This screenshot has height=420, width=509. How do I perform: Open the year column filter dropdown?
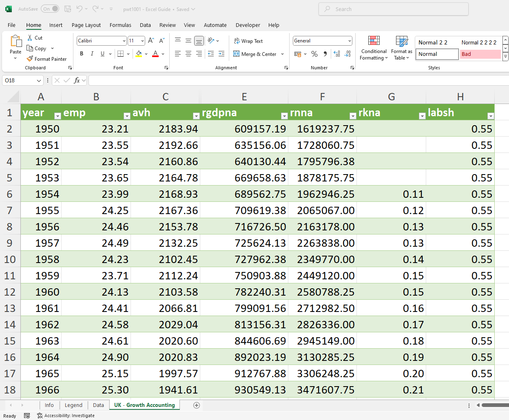[x=58, y=116]
